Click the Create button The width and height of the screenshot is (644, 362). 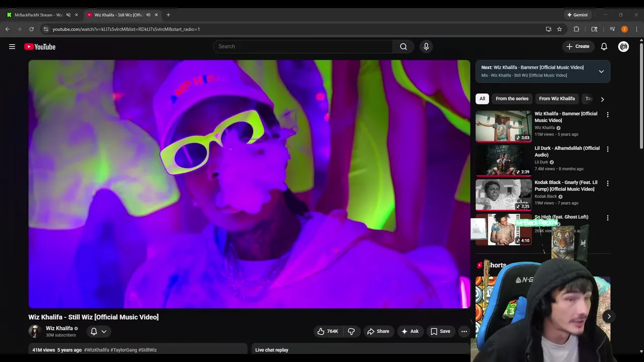[x=578, y=47]
